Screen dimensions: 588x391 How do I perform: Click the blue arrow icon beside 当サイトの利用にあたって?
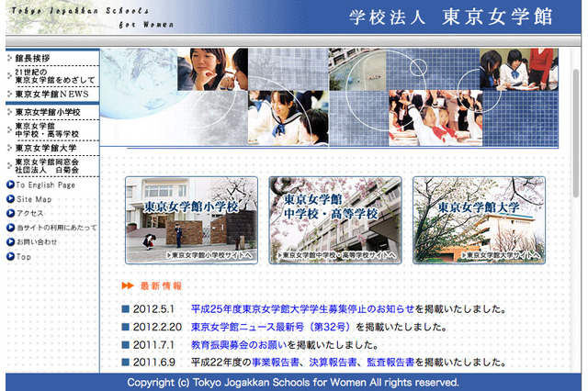click(10, 228)
